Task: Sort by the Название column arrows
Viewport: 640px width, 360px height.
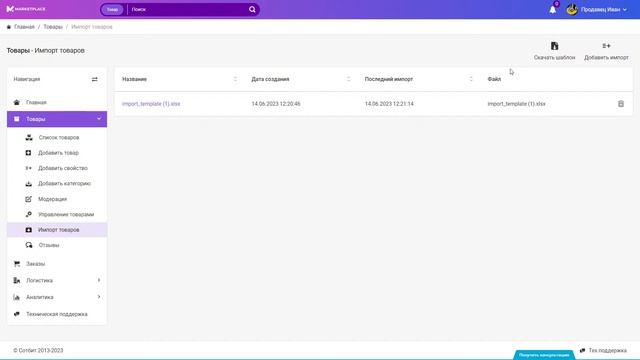Action: tap(235, 79)
